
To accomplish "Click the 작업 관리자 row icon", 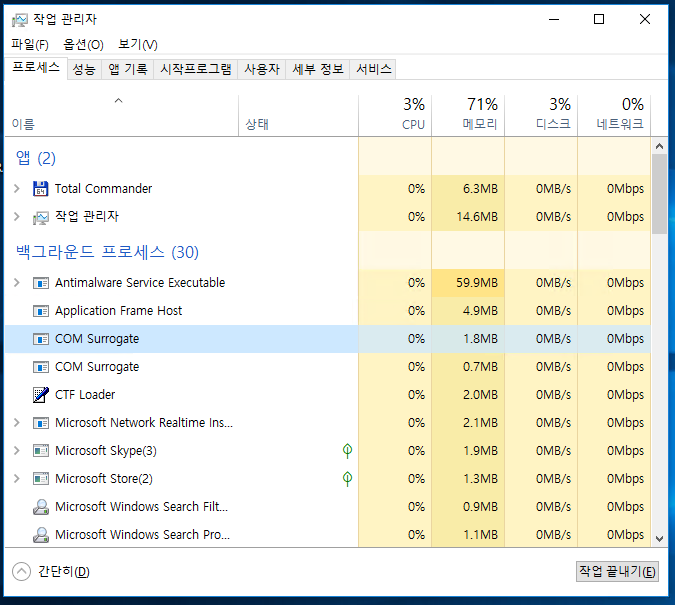I will click(x=40, y=217).
